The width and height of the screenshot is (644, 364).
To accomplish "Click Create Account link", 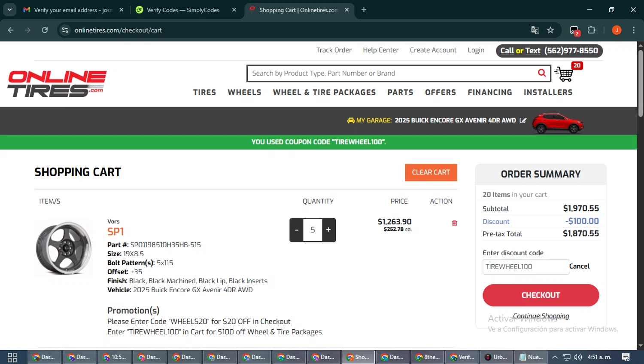I will [433, 50].
